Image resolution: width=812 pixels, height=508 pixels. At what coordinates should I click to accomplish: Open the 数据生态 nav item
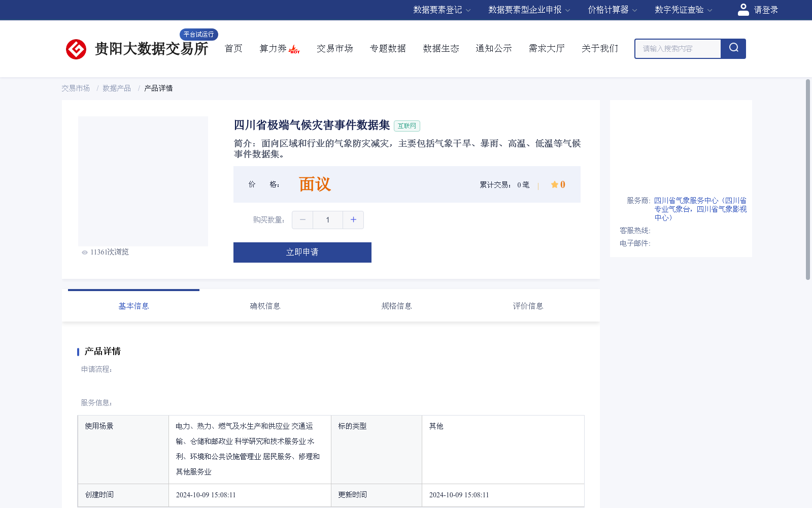(x=441, y=48)
